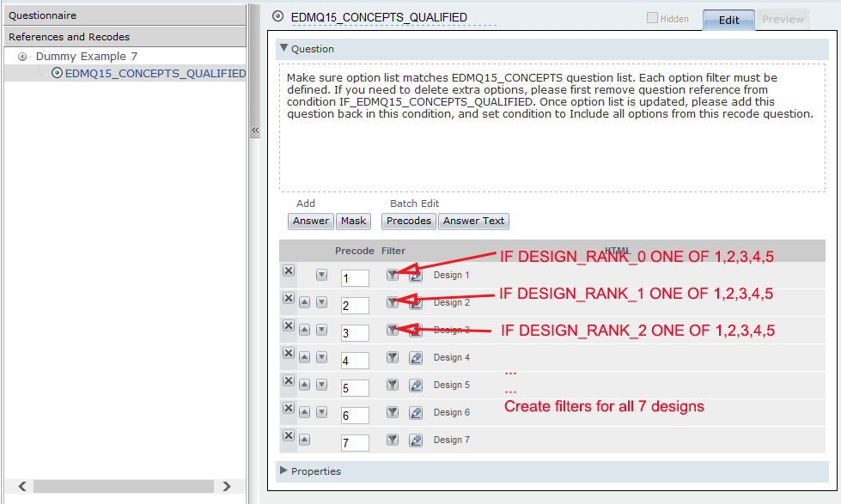The width and height of the screenshot is (841, 504).
Task: Batch edit Answer Text
Action: point(473,221)
